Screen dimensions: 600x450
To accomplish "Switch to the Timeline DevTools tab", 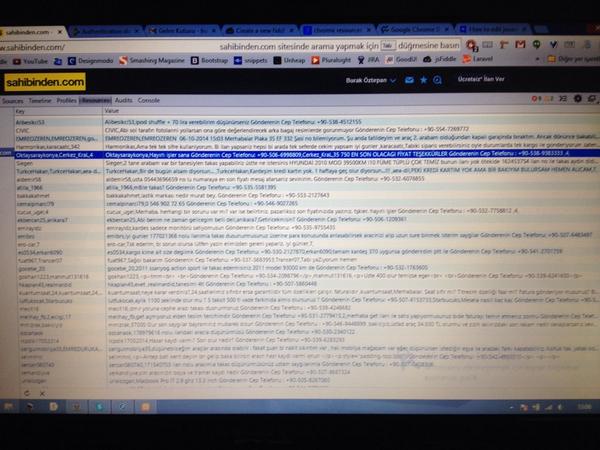I will pos(40,101).
